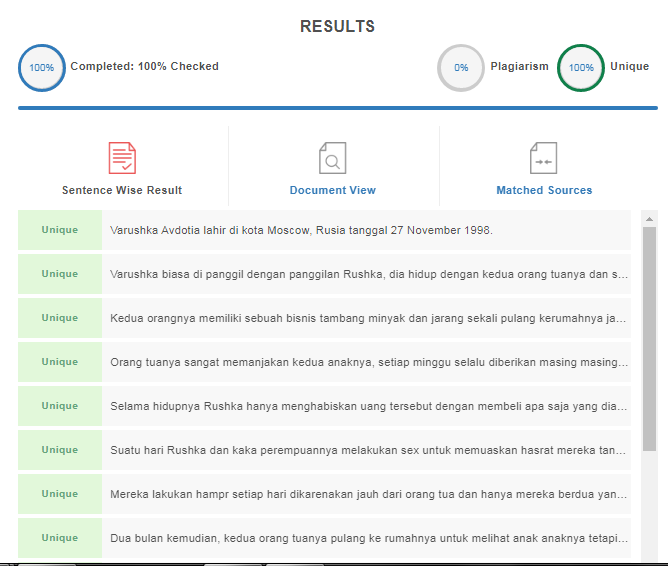Click the blue 100% completed circle
Image resolution: width=668 pixels, height=566 pixels.
[42, 68]
